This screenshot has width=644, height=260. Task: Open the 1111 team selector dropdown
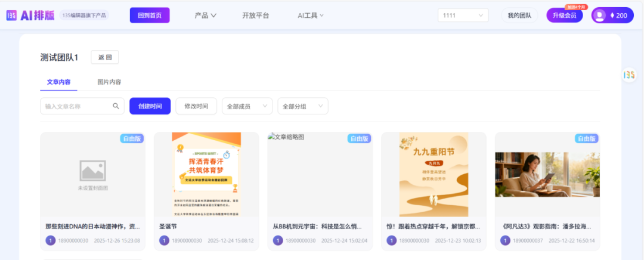pos(463,16)
